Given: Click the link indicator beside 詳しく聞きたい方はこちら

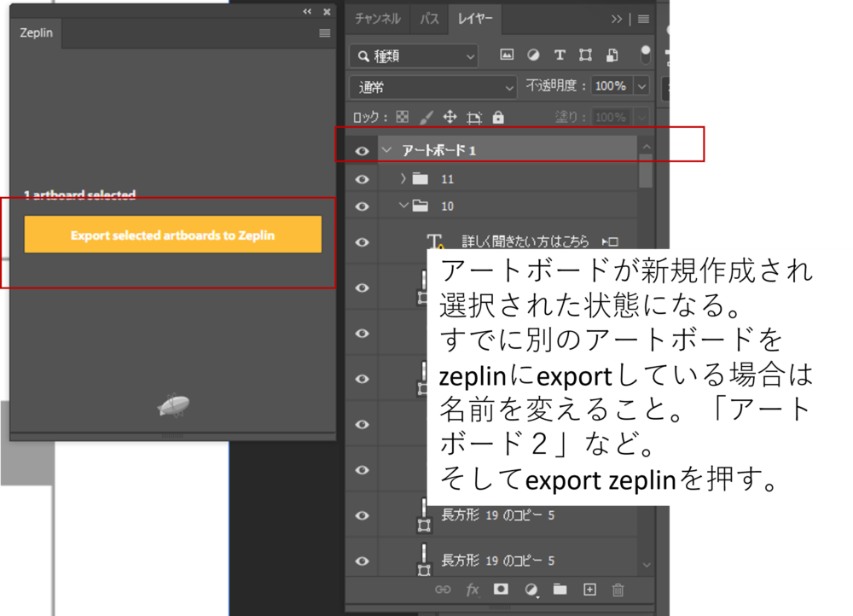Looking at the screenshot, I should click(x=610, y=241).
